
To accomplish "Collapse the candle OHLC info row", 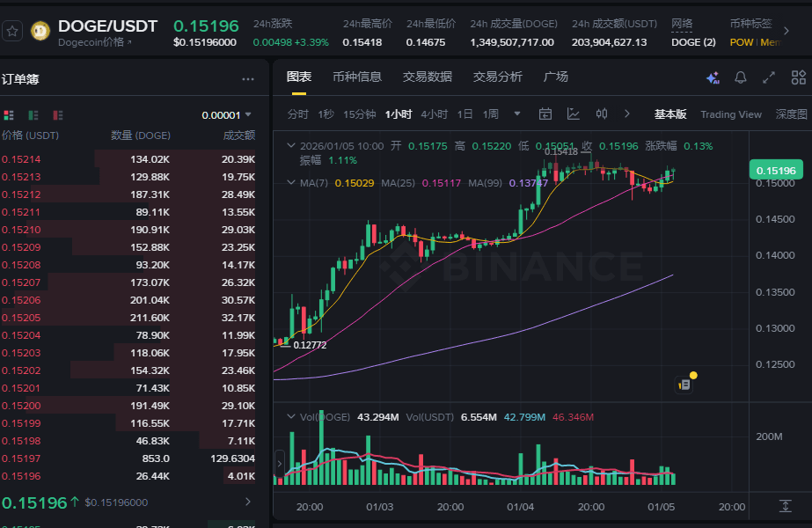I will point(291,146).
